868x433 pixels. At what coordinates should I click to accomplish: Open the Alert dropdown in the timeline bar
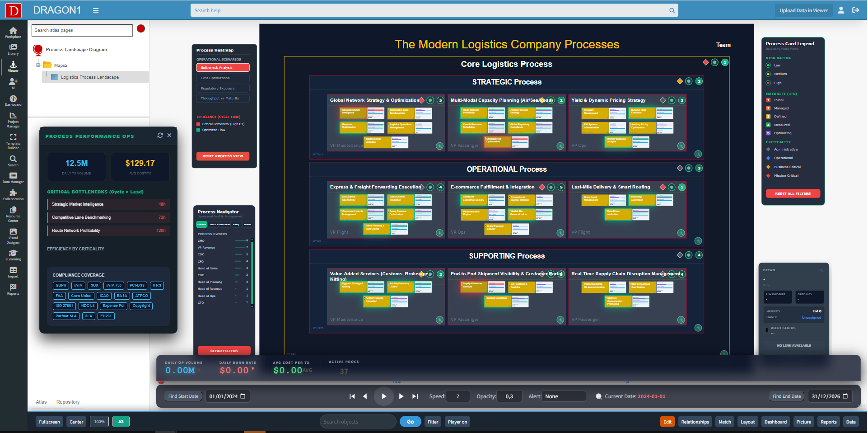point(564,396)
